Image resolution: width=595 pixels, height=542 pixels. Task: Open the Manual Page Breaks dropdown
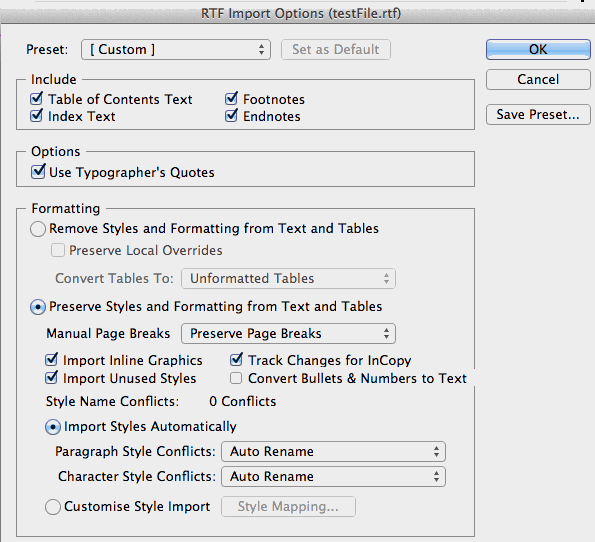[x=288, y=334]
